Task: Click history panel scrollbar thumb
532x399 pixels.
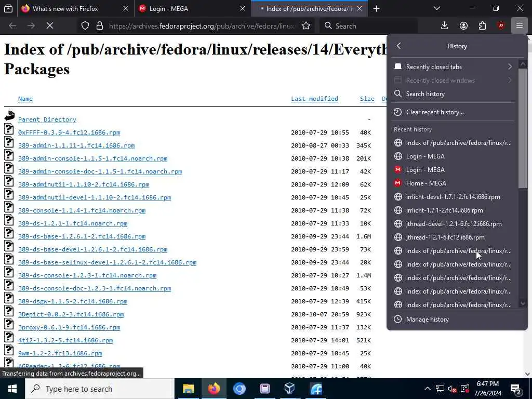Action: click(523, 128)
